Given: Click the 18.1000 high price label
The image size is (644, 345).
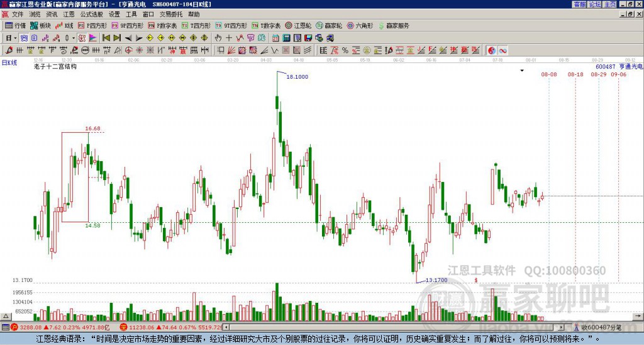Looking at the screenshot, I should pos(297,77).
